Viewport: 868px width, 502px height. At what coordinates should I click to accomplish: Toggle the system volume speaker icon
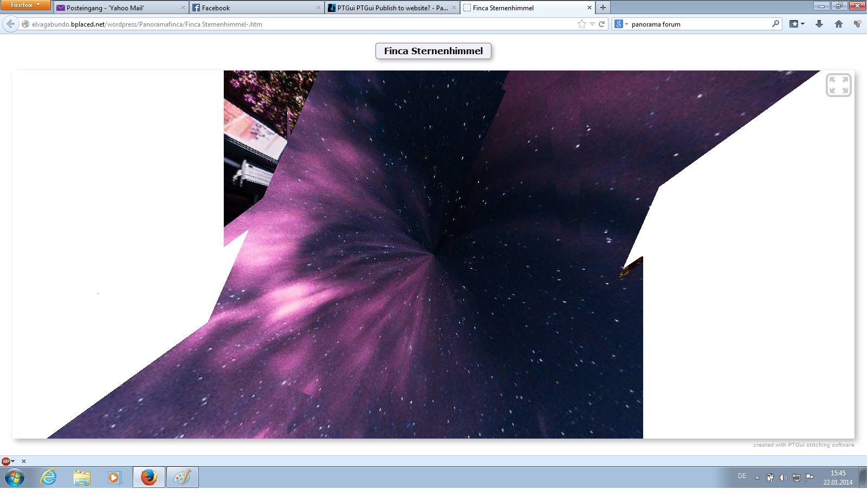[783, 478]
